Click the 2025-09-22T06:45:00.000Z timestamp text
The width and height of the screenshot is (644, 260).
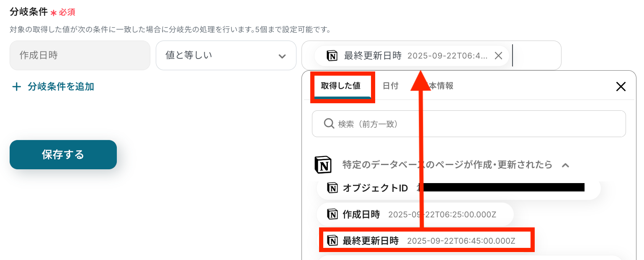point(461,241)
